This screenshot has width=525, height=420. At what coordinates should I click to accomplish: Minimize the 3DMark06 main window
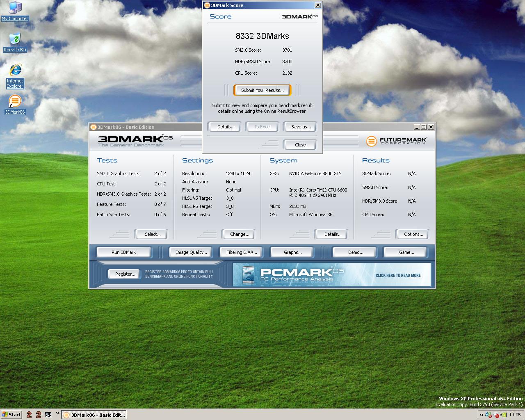(x=417, y=127)
